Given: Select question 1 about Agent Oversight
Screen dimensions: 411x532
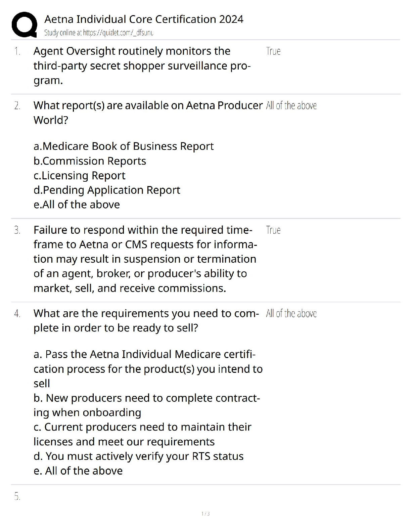Looking at the screenshot, I should pos(142,65).
